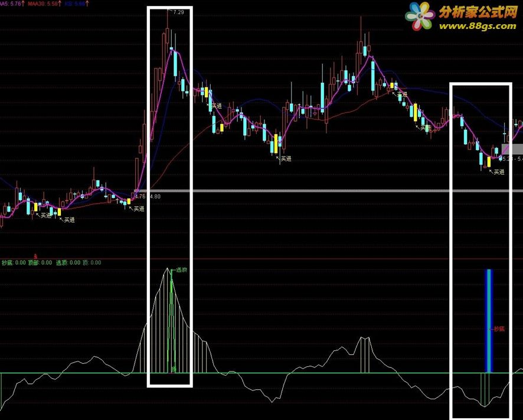Image resolution: width=523 pixels, height=420 pixels.
Task: Click the 顶部: 0.00 indicator readout
Action: (x=40, y=262)
